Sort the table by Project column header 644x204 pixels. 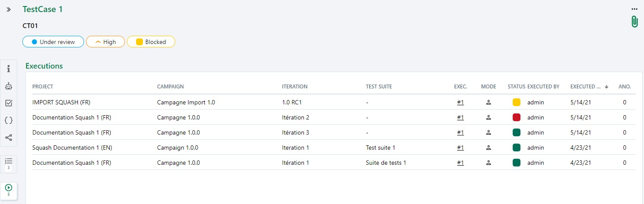tap(43, 87)
